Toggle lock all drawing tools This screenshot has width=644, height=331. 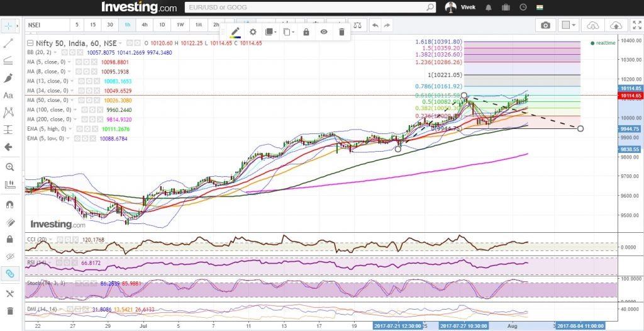pyautogui.click(x=10, y=239)
